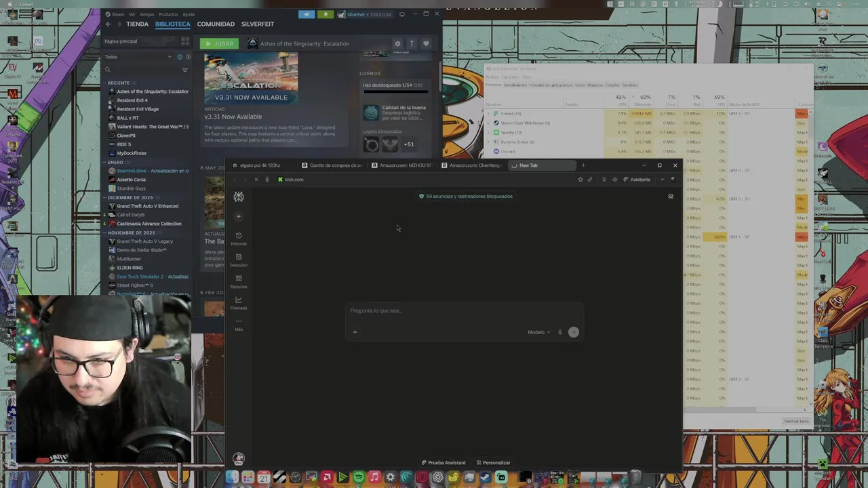
Task: Click the new thread plus sidebar icon
Action: (238, 216)
